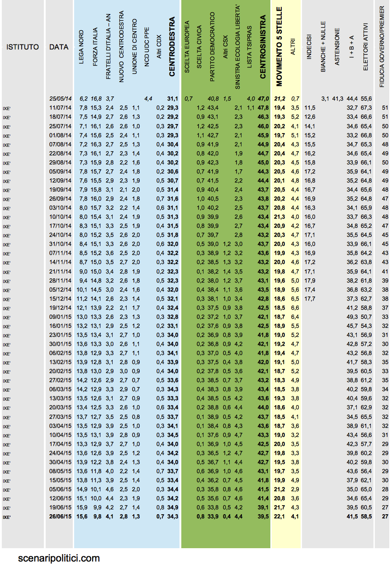
Task: Select Fiducia value 51 in 18/07/14 row
Action: pyautogui.click(x=385, y=116)
